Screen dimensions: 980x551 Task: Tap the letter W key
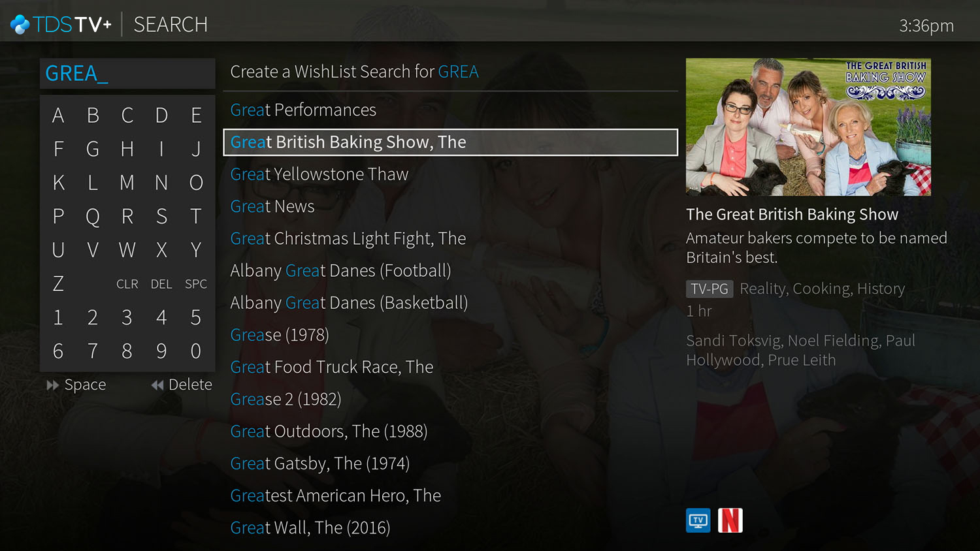127,250
